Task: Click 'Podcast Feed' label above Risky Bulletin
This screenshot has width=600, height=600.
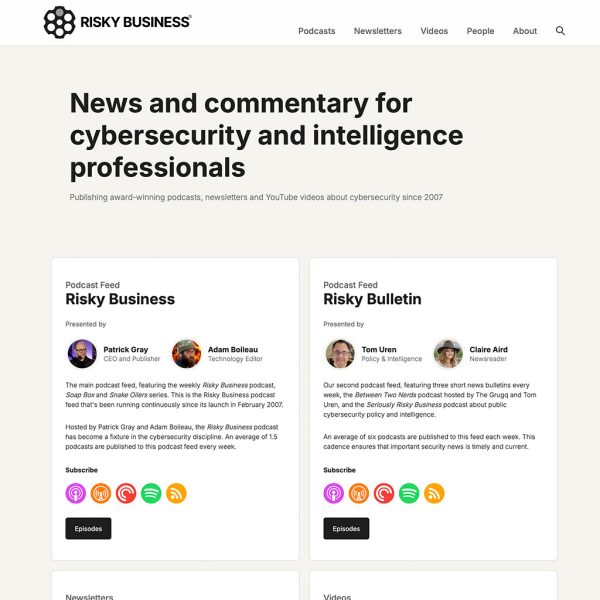Action: tap(351, 285)
